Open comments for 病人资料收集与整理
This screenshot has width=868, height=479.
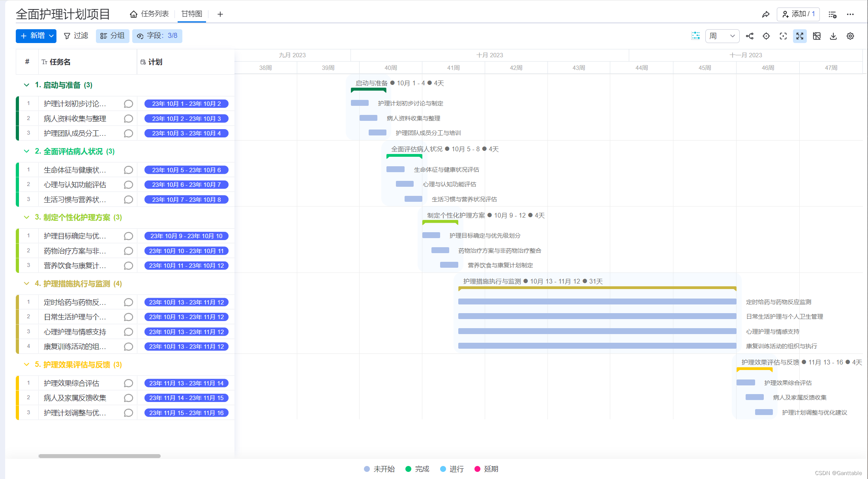pos(128,118)
